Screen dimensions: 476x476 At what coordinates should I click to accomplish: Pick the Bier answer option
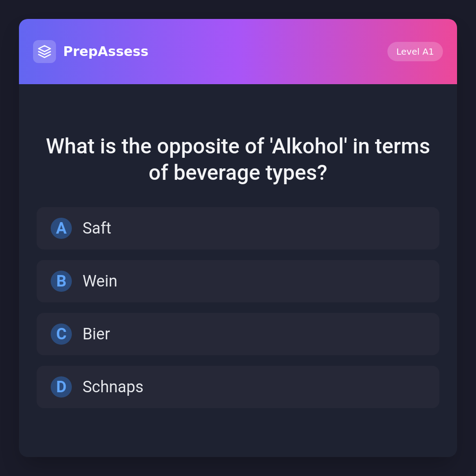238,334
